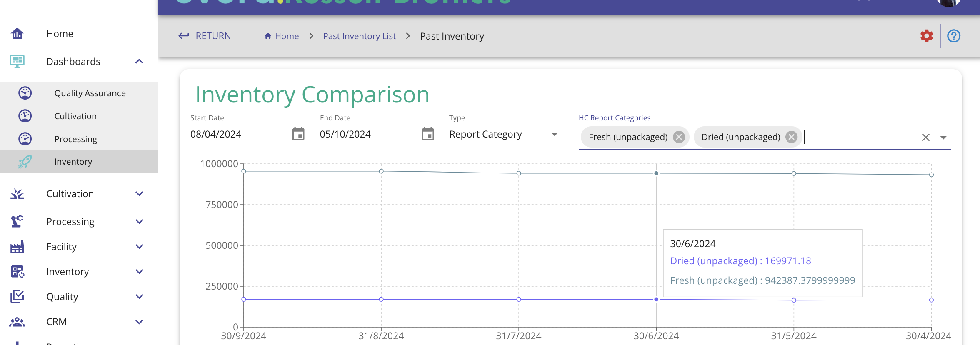Click the 750000 y-axis label
The width and height of the screenshot is (980, 345).
coord(222,205)
